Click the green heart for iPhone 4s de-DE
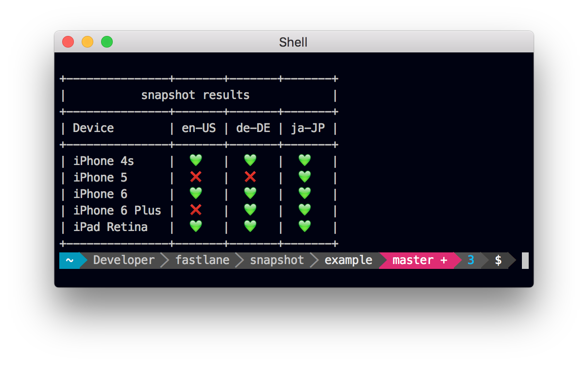588x365 pixels. [250, 160]
